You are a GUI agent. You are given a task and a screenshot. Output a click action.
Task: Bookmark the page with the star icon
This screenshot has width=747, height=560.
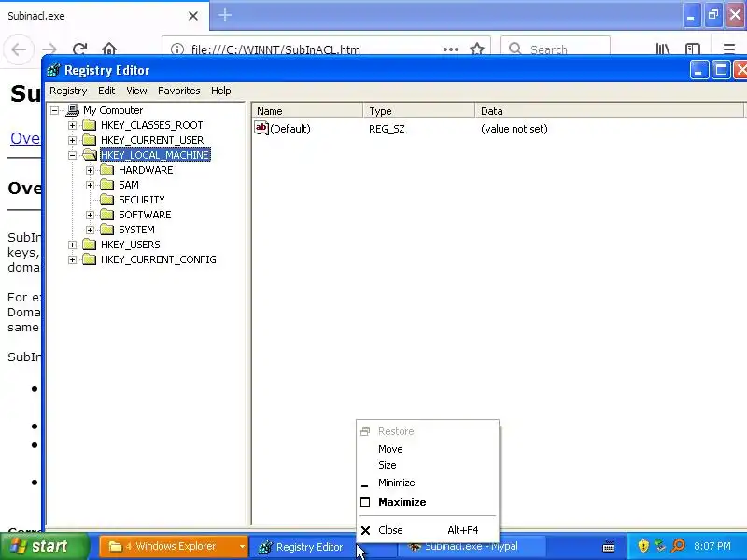click(x=477, y=49)
